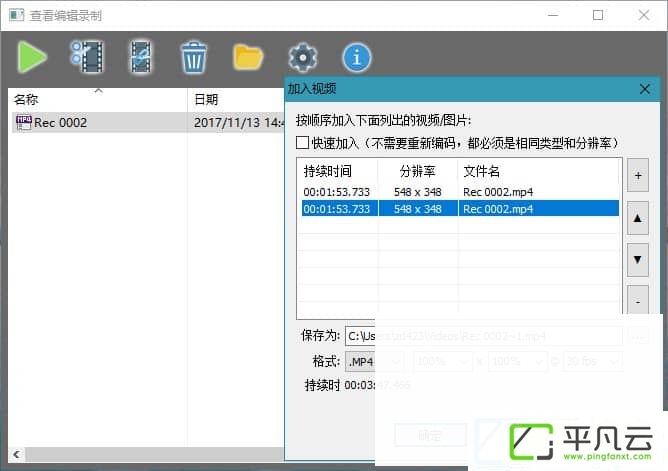Click the horizontal scrollbar track
Image resolution: width=668 pixels, height=471 pixels.
click(153, 454)
